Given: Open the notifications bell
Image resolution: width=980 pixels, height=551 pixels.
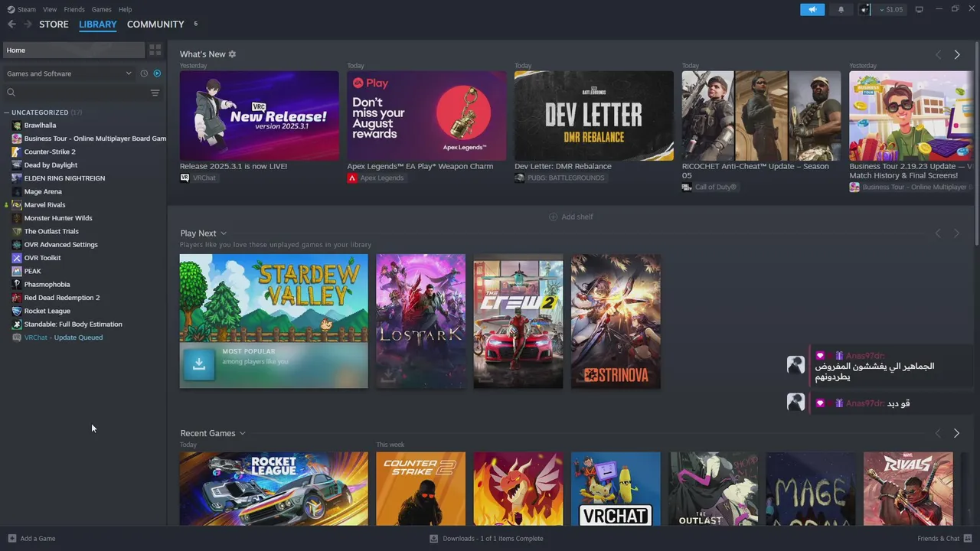Looking at the screenshot, I should [841, 9].
